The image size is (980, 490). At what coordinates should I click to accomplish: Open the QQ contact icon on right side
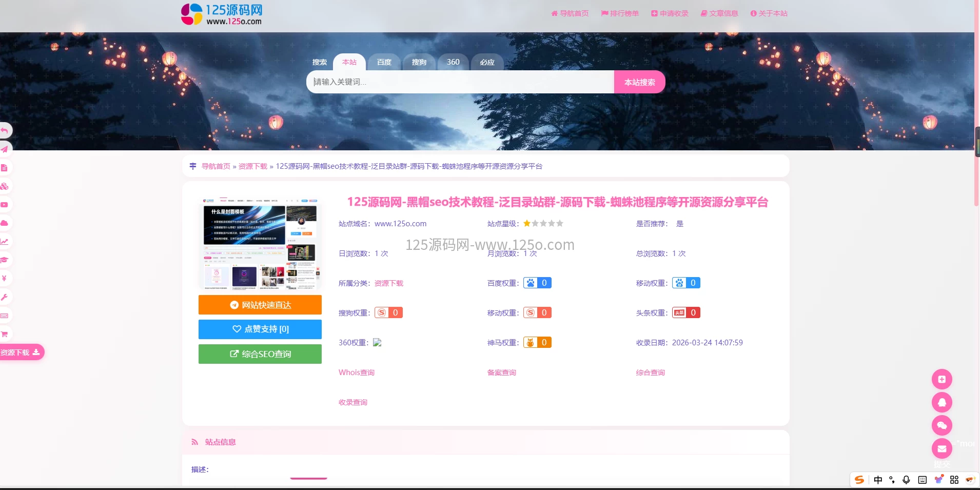[x=942, y=402]
